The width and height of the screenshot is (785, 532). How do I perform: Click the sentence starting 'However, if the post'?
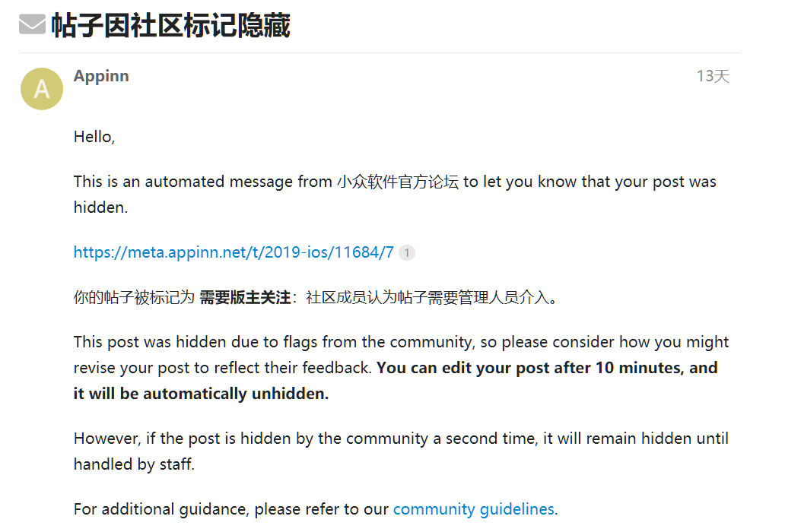click(x=401, y=439)
